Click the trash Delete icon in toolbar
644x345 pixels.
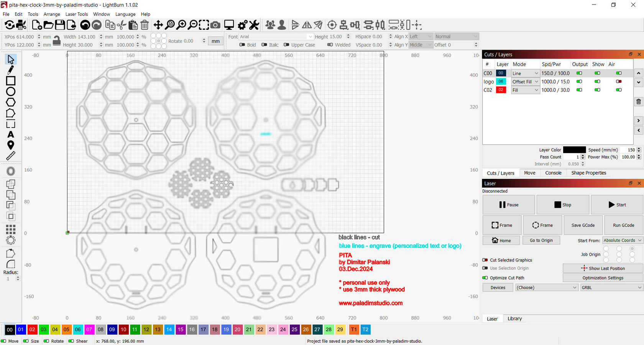click(145, 25)
